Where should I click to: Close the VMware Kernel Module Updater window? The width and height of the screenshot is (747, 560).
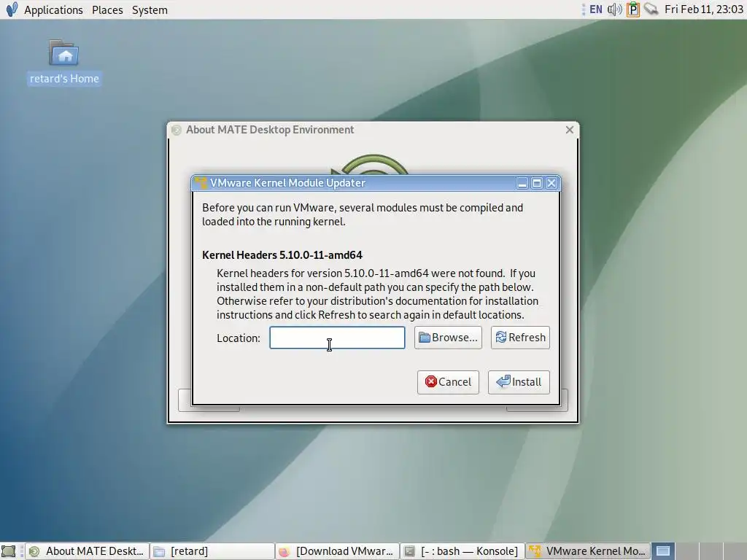(x=551, y=183)
